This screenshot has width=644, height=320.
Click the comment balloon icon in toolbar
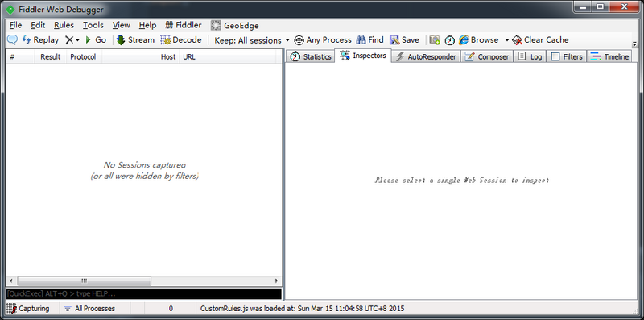(x=12, y=39)
